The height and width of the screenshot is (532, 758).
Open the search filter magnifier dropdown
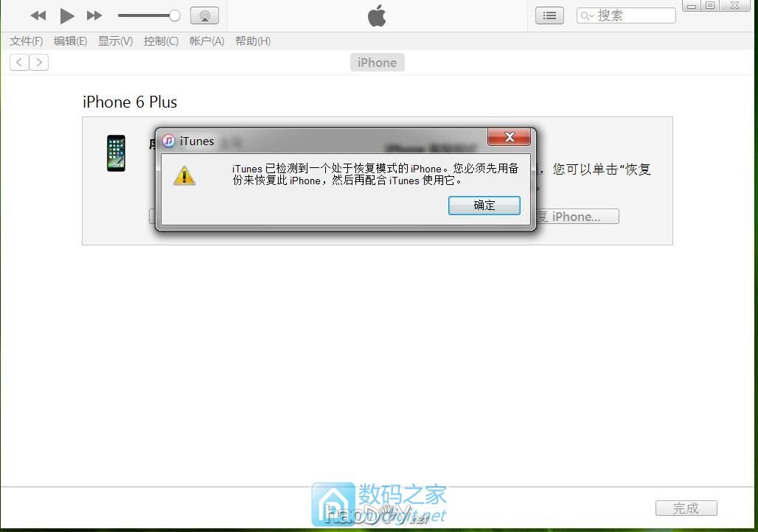[586, 15]
